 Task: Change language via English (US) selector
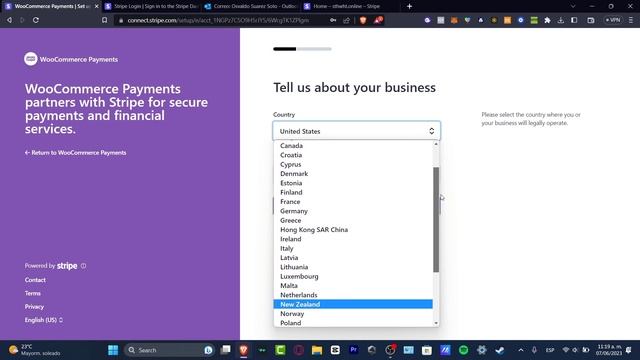tap(44, 320)
